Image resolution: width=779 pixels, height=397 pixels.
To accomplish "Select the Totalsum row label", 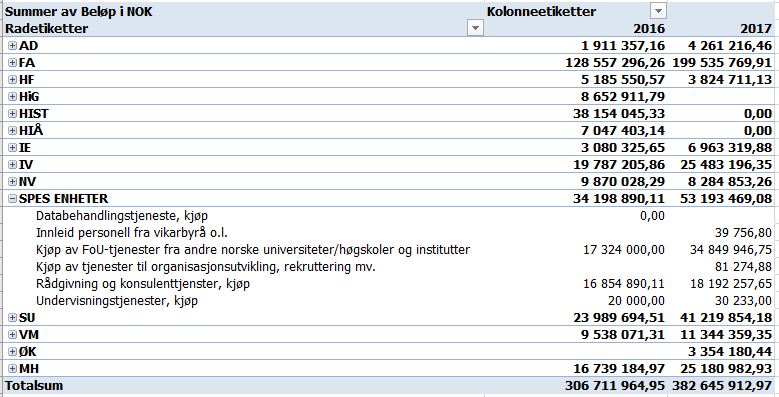I will 34,386.
